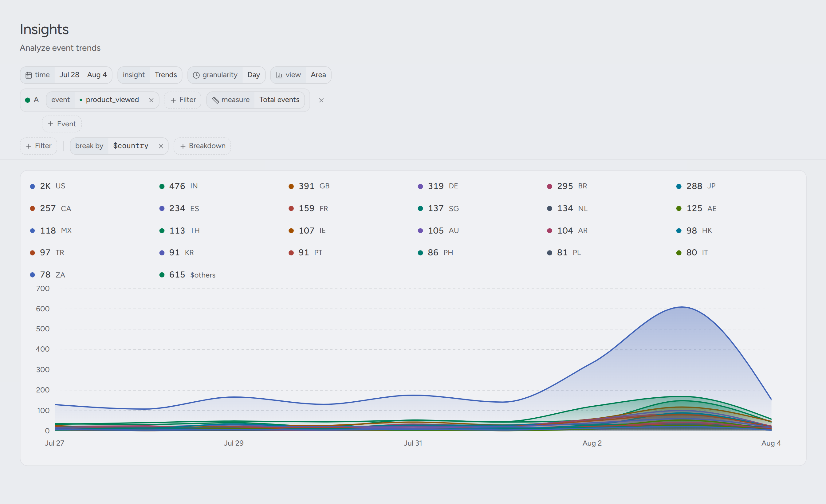Toggle the SG legend entry

coord(439,209)
